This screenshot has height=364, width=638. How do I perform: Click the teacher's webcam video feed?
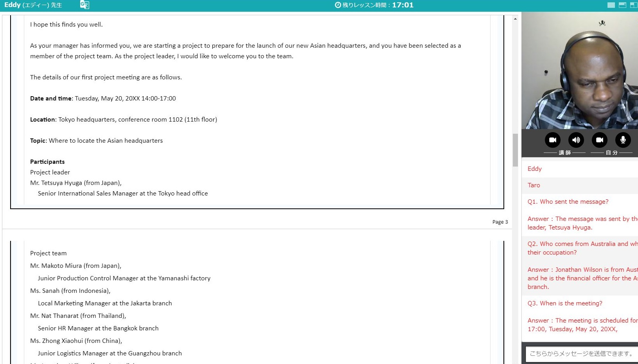point(580,70)
